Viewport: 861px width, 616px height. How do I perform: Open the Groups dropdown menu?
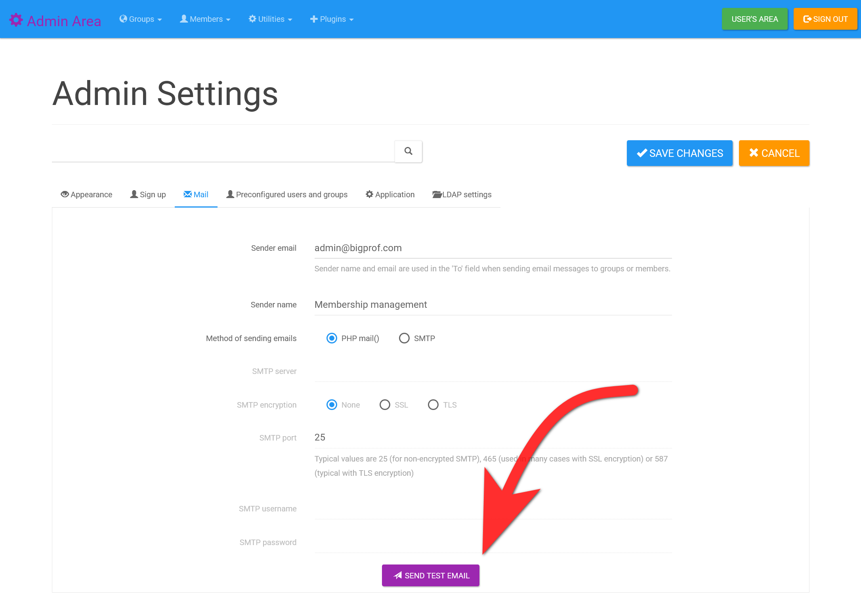pos(141,19)
